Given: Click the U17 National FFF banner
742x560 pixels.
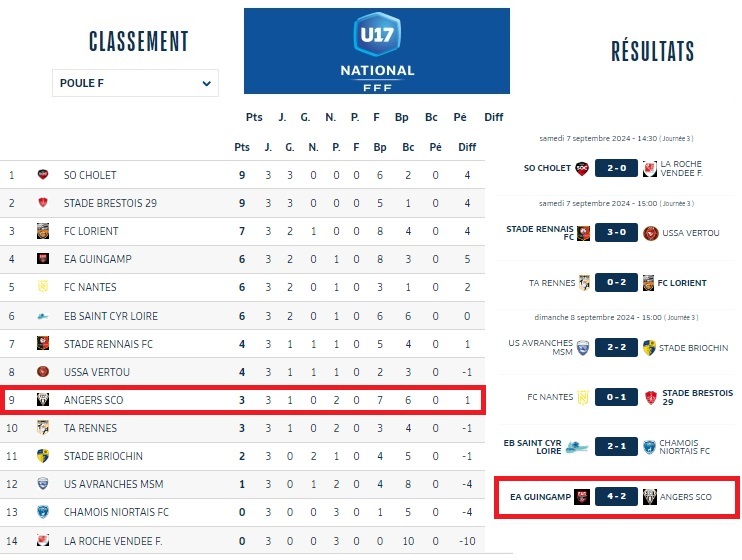Looking at the screenshot, I should (x=377, y=51).
